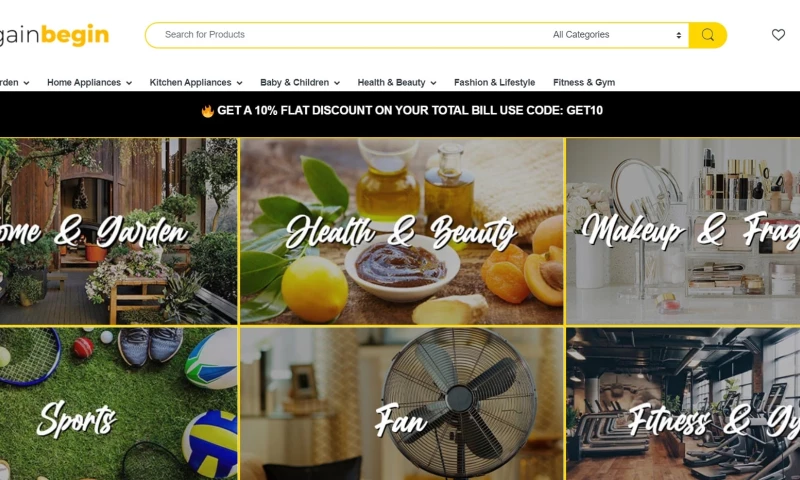Viewport: 800px width, 480px height.
Task: Click the yellow search magnifier button
Action: [x=707, y=35]
